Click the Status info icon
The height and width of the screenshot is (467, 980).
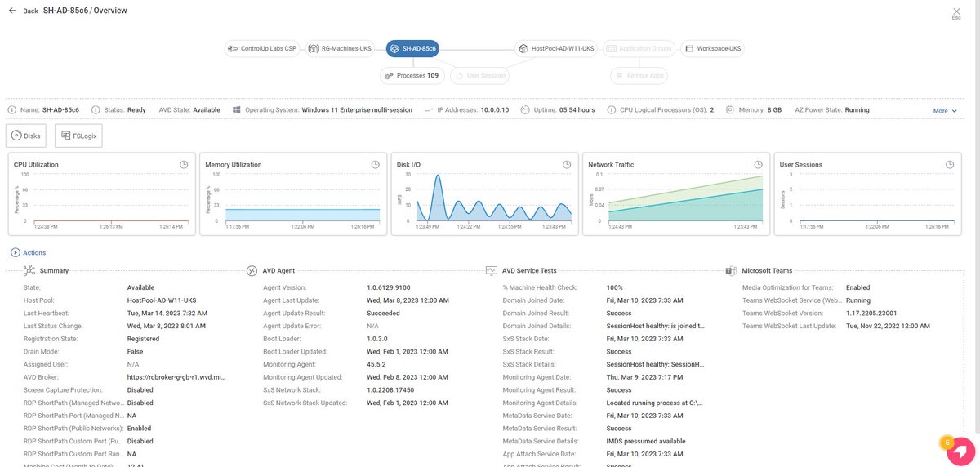[x=96, y=109]
